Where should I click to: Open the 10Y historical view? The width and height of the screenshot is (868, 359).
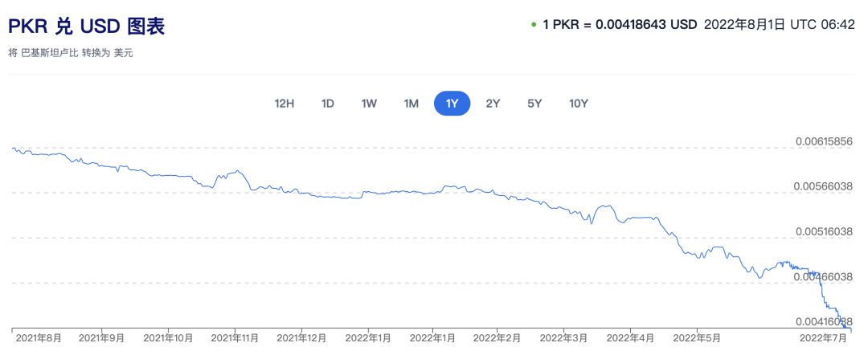[x=579, y=103]
